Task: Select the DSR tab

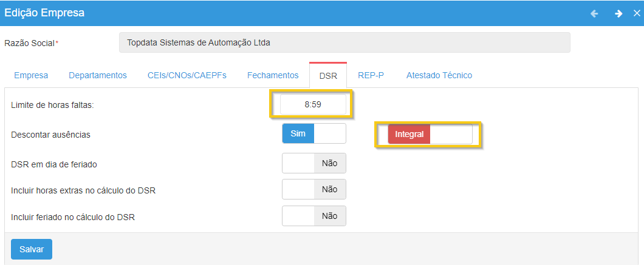Action: (x=328, y=76)
